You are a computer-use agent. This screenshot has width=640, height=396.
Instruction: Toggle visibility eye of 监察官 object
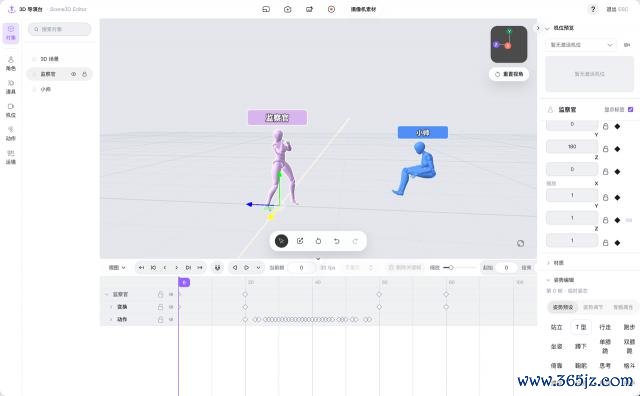tap(73, 74)
